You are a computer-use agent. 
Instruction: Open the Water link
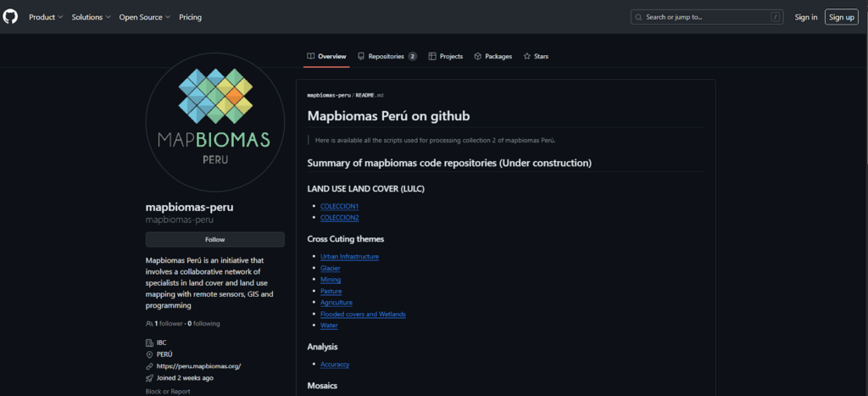(329, 325)
